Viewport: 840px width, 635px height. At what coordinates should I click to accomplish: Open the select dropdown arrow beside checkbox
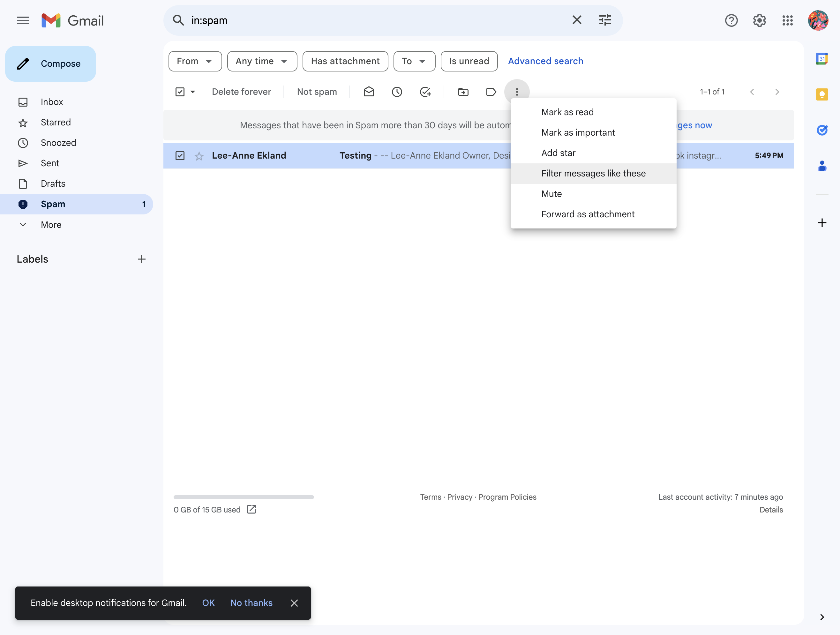coord(193,92)
